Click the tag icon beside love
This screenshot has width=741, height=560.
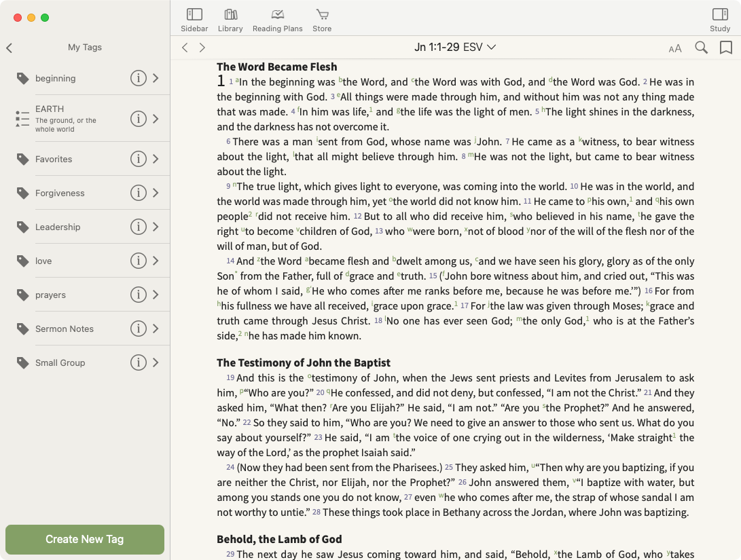click(22, 261)
